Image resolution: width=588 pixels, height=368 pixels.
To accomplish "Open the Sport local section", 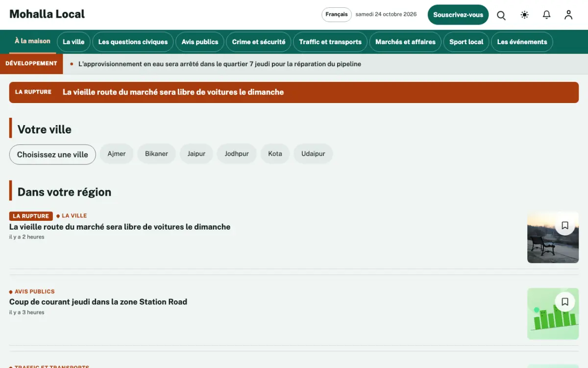I will pyautogui.click(x=466, y=42).
